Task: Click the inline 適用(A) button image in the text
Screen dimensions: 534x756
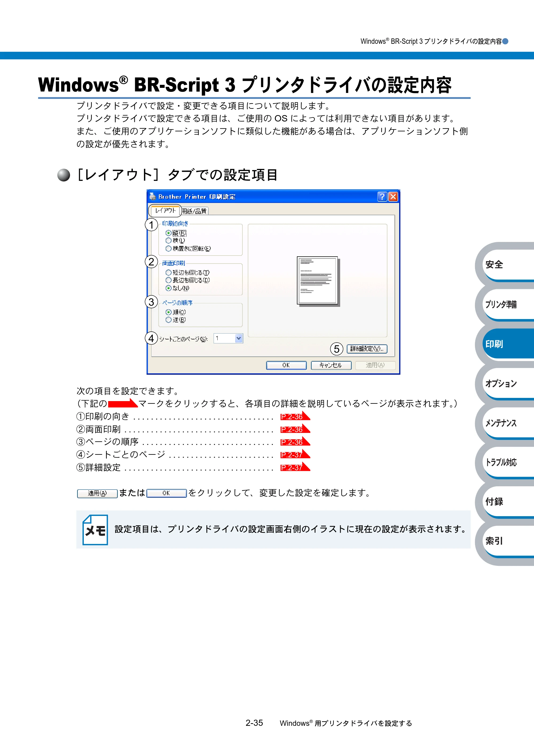Action: 97,493
